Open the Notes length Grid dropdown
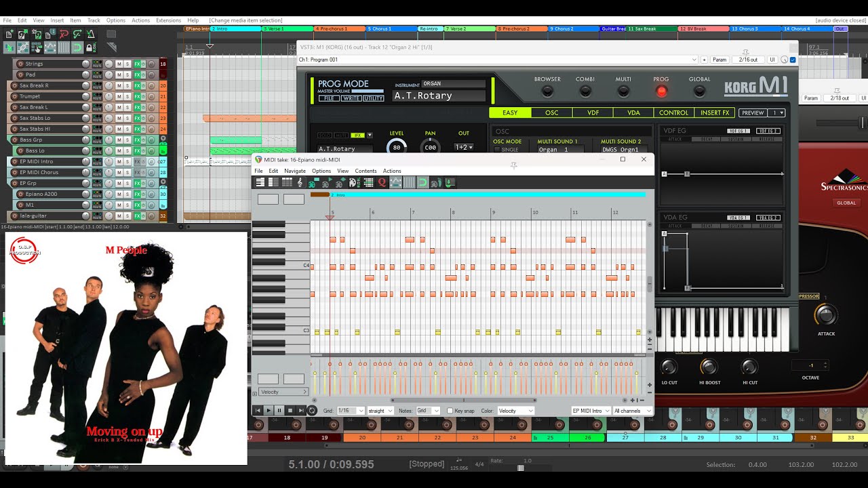The width and height of the screenshot is (868, 488). pos(428,411)
